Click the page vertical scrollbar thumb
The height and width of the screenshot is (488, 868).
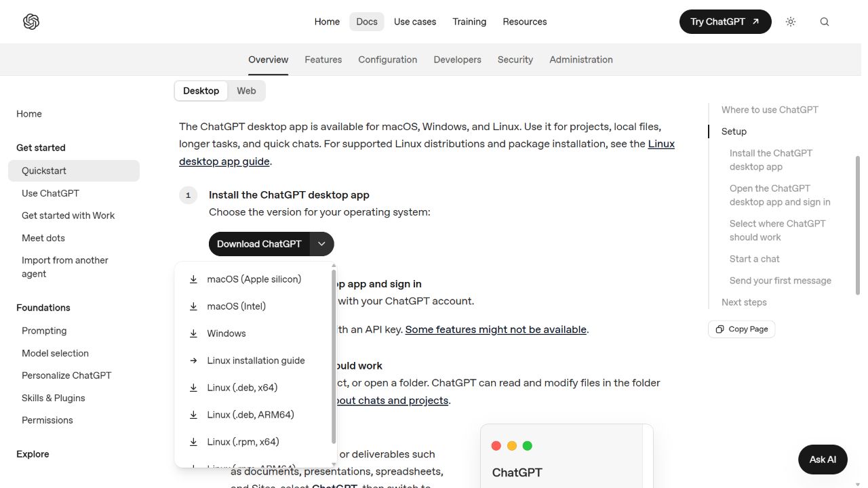coord(858,225)
